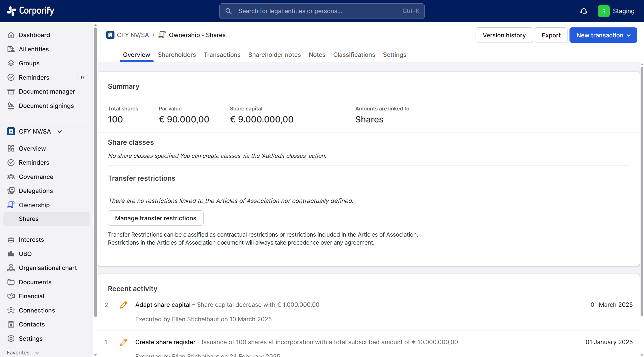Expand the CFY NV/SA entity chevron

click(60, 131)
